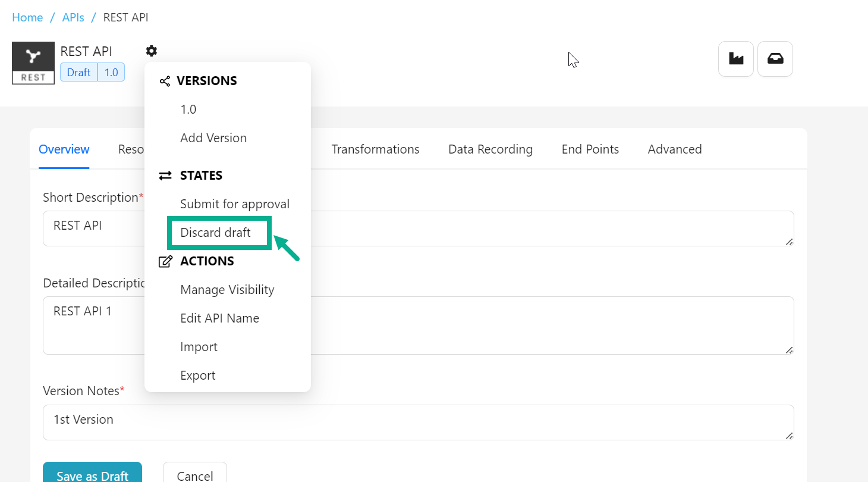Open the factory analytics icon button
Viewport: 868px width, 482px height.
pos(736,59)
